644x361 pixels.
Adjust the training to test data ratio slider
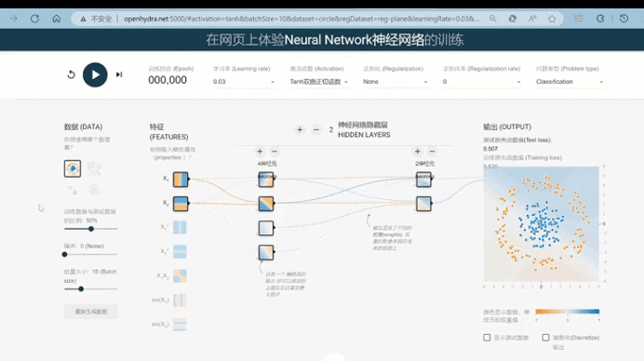[x=91, y=229]
